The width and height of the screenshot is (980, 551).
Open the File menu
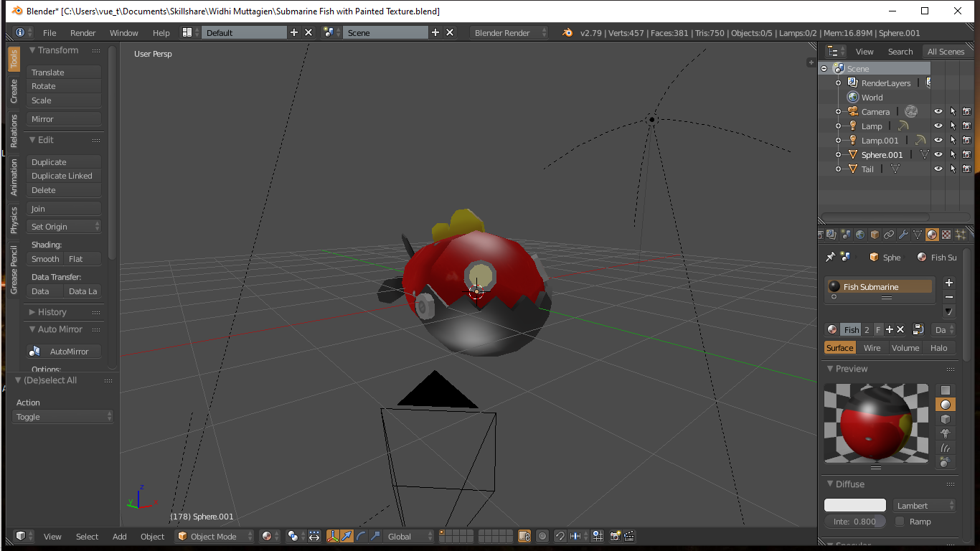(50, 33)
